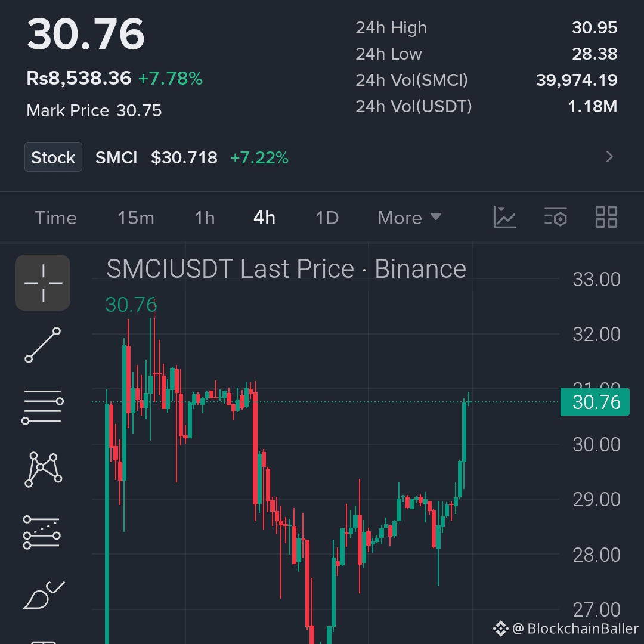Tap the SMCIUSDT Last Price chart title
The height and width of the screenshot is (644, 644).
[286, 269]
